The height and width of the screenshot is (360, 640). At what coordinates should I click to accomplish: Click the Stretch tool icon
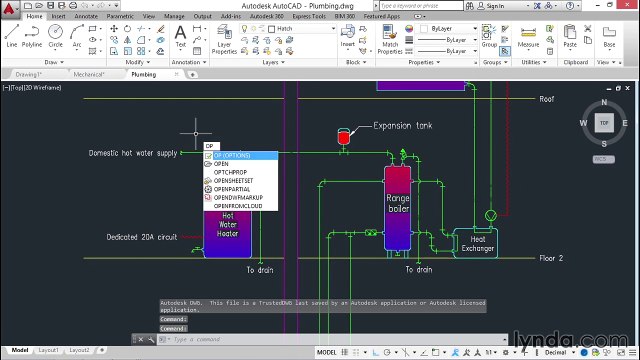click(114, 51)
